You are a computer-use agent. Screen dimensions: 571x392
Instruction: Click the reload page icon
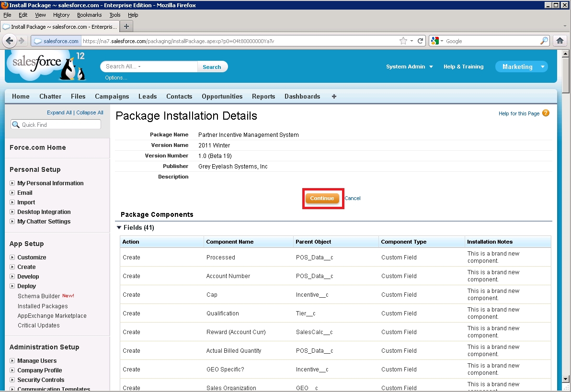click(421, 41)
